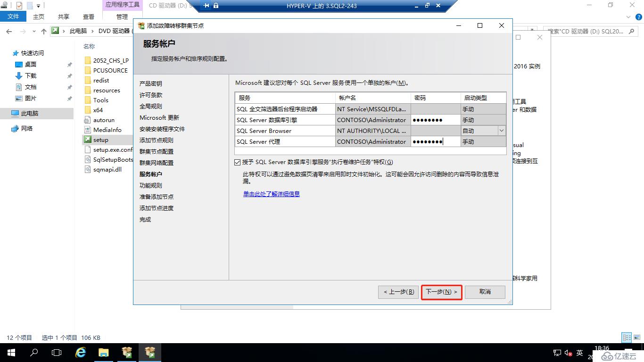Image resolution: width=644 pixels, height=362 pixels.
Task: Click 准备添加节点 wizard step
Action: tap(157, 197)
